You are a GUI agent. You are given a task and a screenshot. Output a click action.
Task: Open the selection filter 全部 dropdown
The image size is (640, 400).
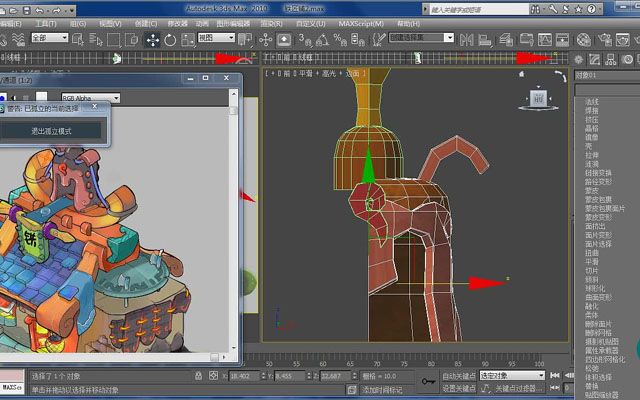click(50, 38)
